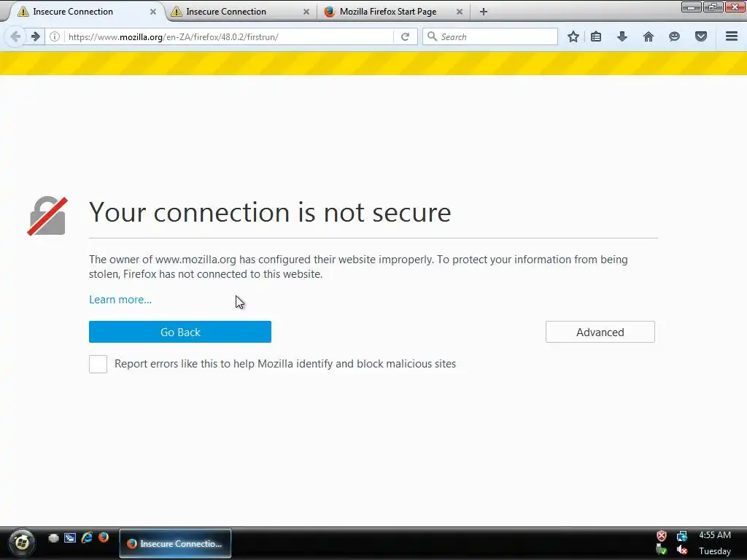The image size is (747, 560).
Task: Reload the page with the refresh icon
Action: pos(405,36)
